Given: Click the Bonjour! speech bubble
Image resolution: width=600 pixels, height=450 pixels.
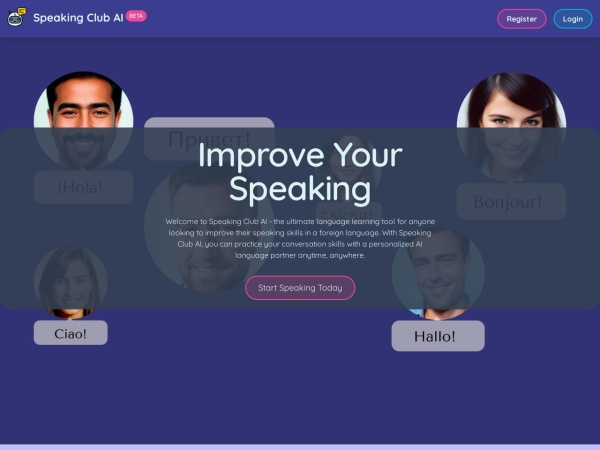Looking at the screenshot, I should tap(511, 201).
